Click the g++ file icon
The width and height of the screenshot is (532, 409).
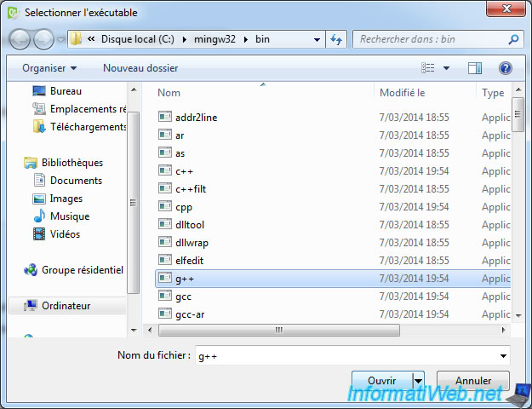165,279
